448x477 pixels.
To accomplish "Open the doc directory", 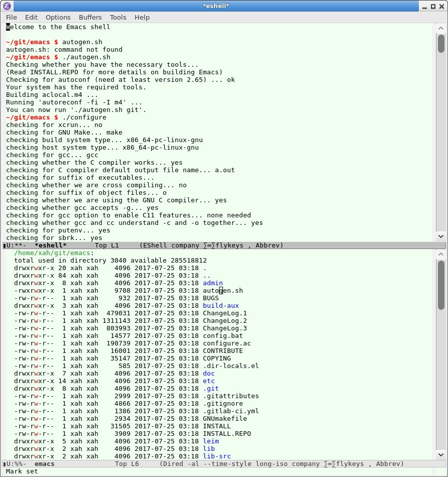I will pyautogui.click(x=209, y=373).
